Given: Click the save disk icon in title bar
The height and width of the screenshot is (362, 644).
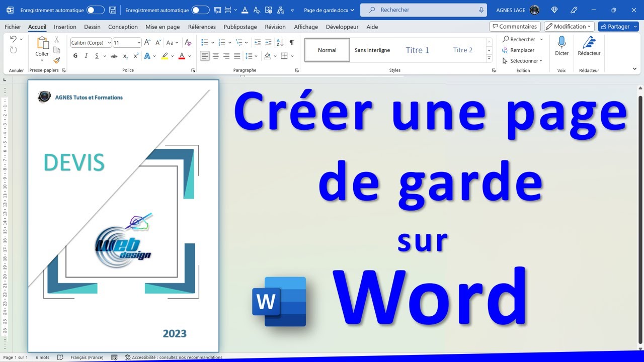Looking at the screenshot, I should pyautogui.click(x=113, y=10).
